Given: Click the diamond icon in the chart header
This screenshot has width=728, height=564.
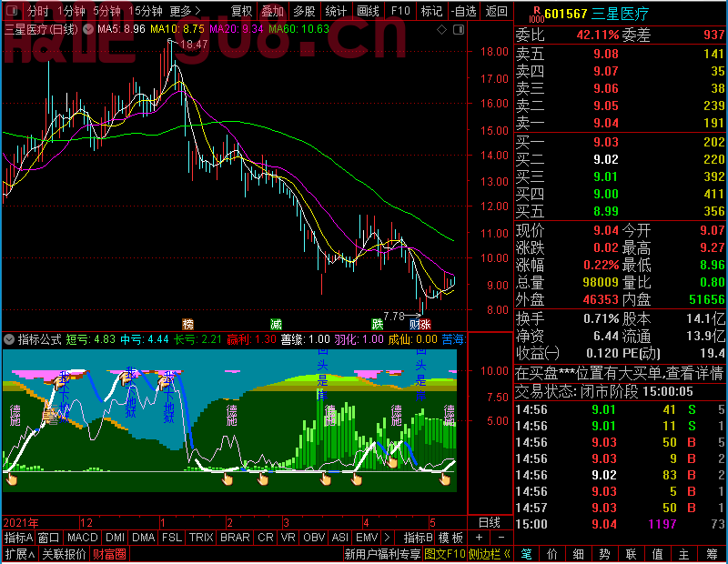Looking at the screenshot, I should pyautogui.click(x=442, y=30).
